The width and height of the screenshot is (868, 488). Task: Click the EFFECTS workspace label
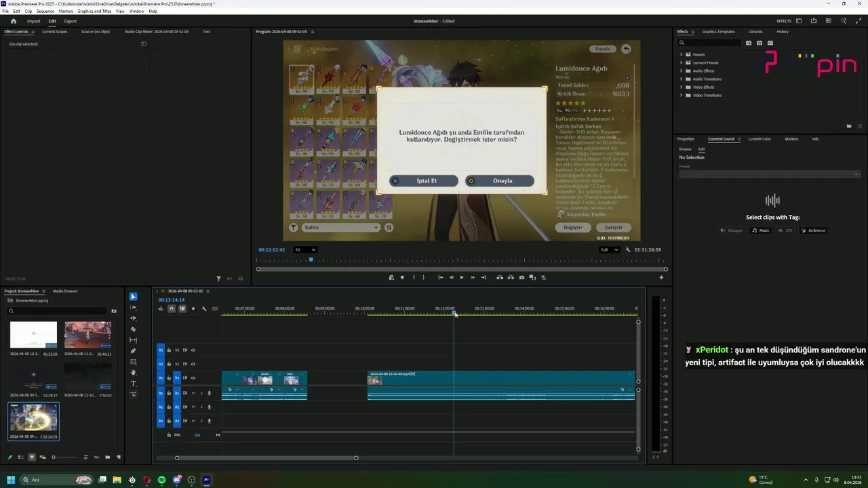click(784, 21)
